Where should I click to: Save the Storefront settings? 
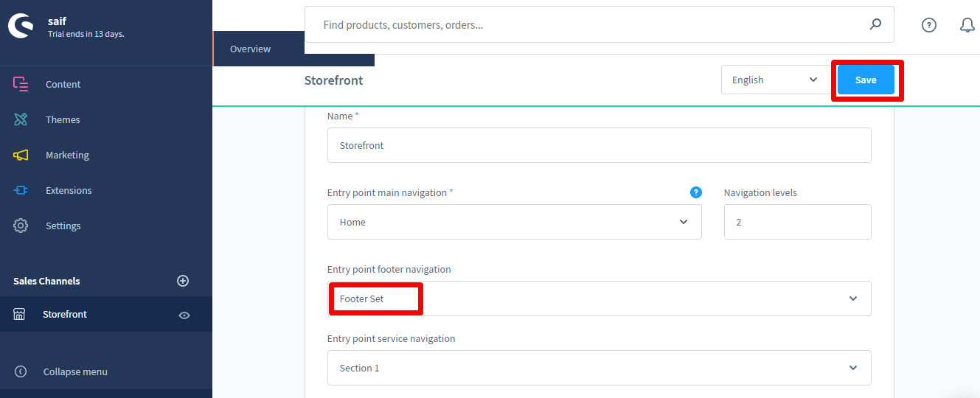[x=866, y=80]
